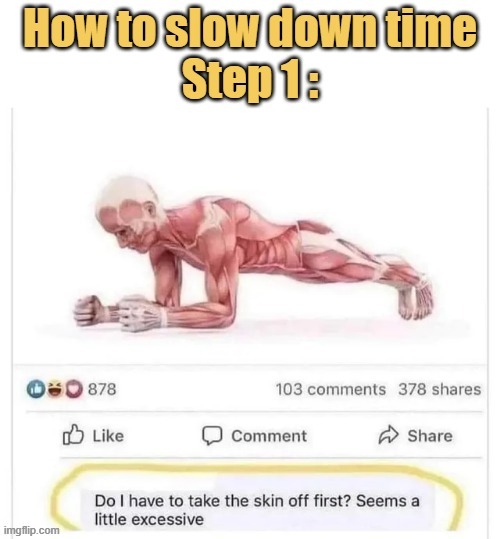The width and height of the screenshot is (500, 539).
Task: Click the 'Step 1:' caption text
Action: [x=251, y=78]
